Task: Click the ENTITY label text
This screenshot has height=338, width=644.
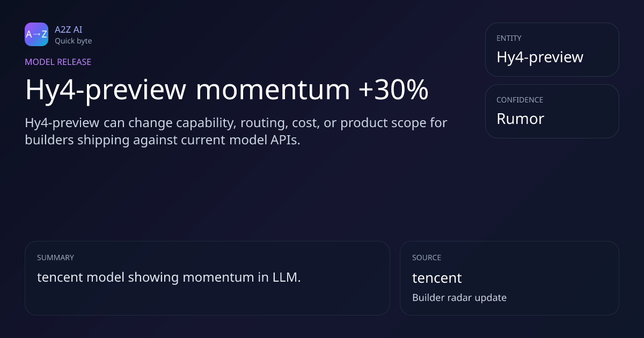Action: [x=509, y=38]
